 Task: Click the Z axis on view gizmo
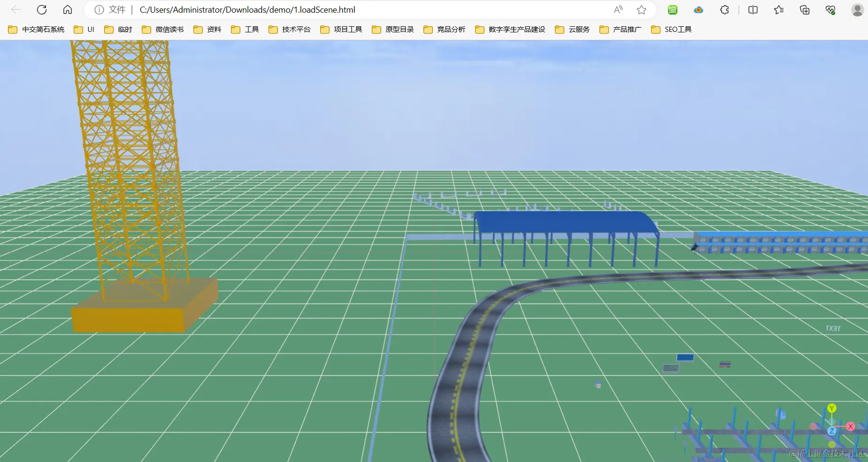click(x=832, y=431)
